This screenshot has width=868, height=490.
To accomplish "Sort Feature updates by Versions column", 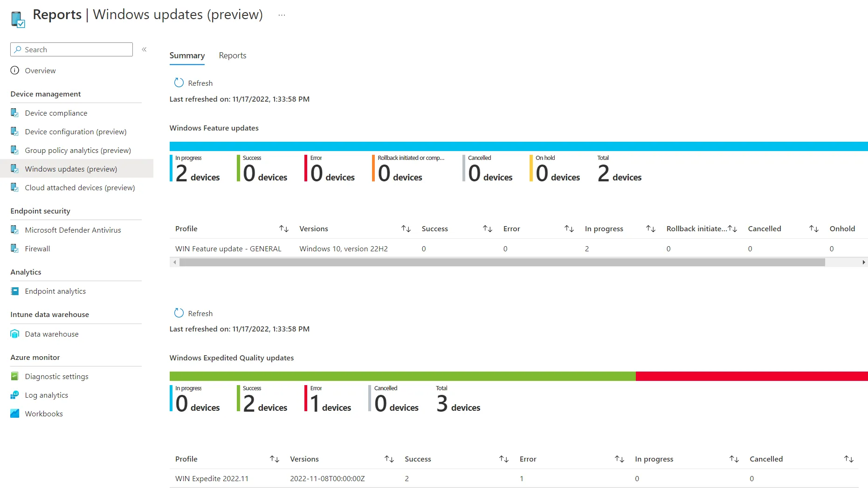I will 406,228.
